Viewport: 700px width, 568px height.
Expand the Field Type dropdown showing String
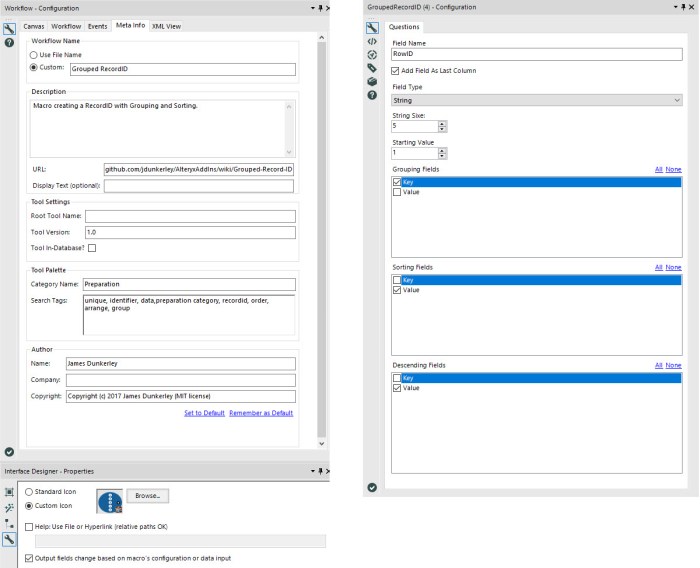537,100
